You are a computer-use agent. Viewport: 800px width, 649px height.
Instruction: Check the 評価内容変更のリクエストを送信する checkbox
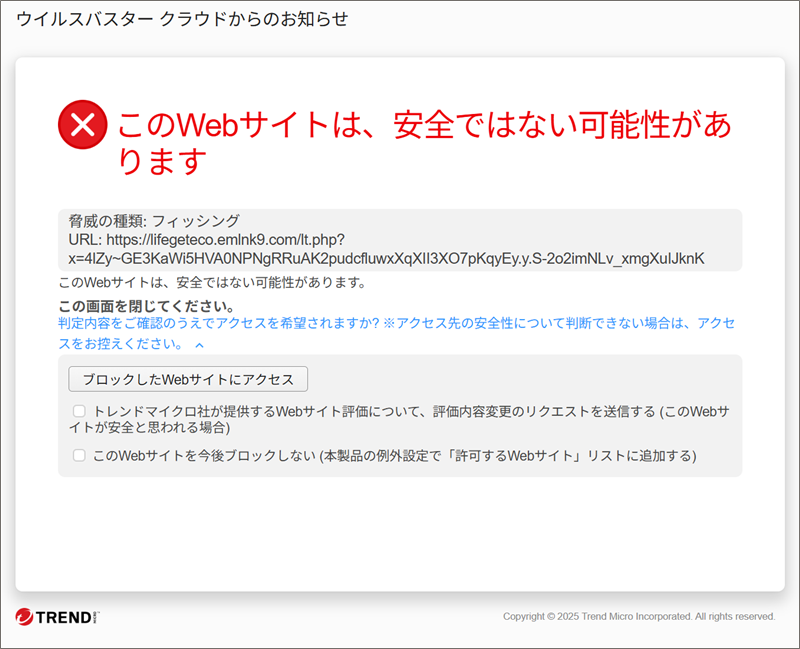tap(79, 411)
